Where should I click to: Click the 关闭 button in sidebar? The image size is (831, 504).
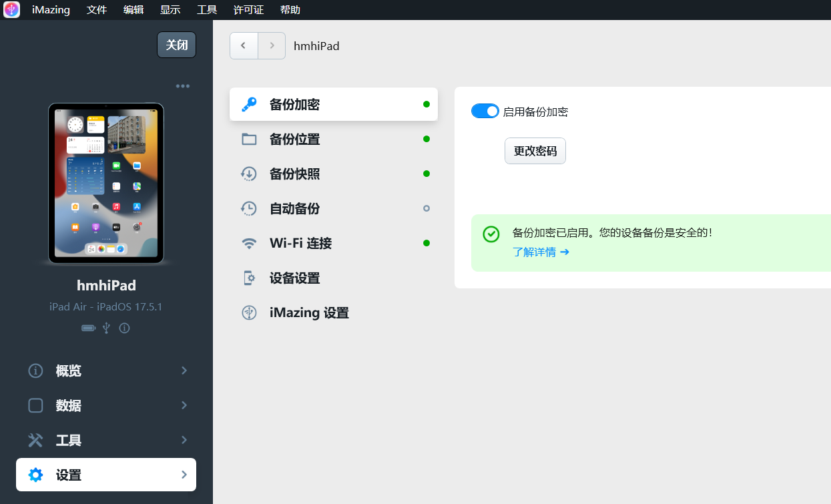176,45
